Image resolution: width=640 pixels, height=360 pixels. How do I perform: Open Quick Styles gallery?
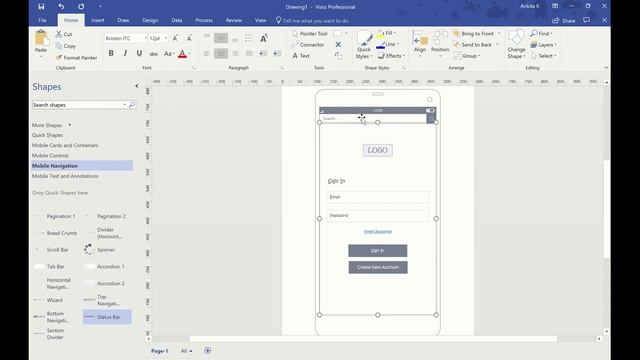[x=363, y=45]
